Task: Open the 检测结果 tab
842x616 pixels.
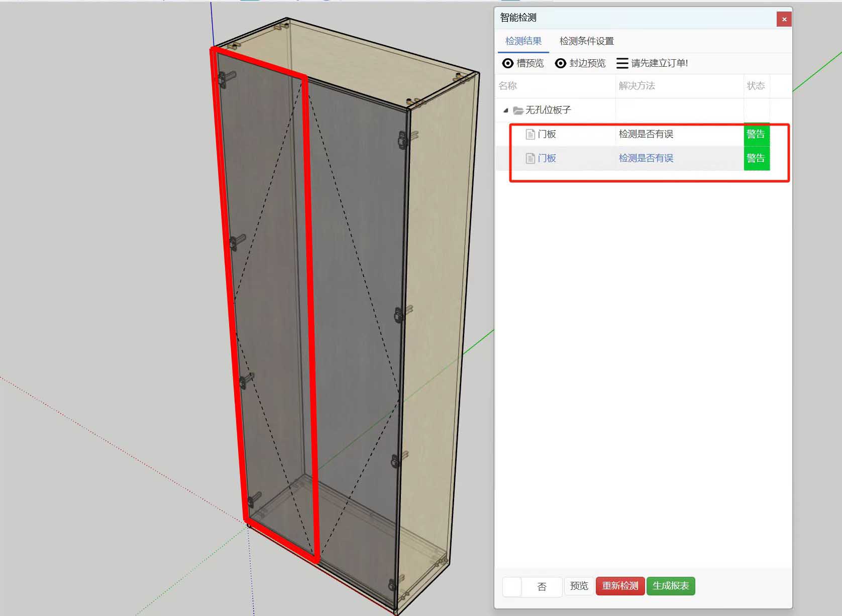Action: click(523, 41)
